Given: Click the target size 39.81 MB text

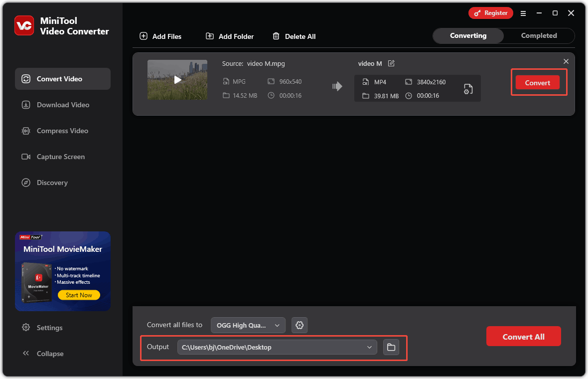Looking at the screenshot, I should (386, 96).
